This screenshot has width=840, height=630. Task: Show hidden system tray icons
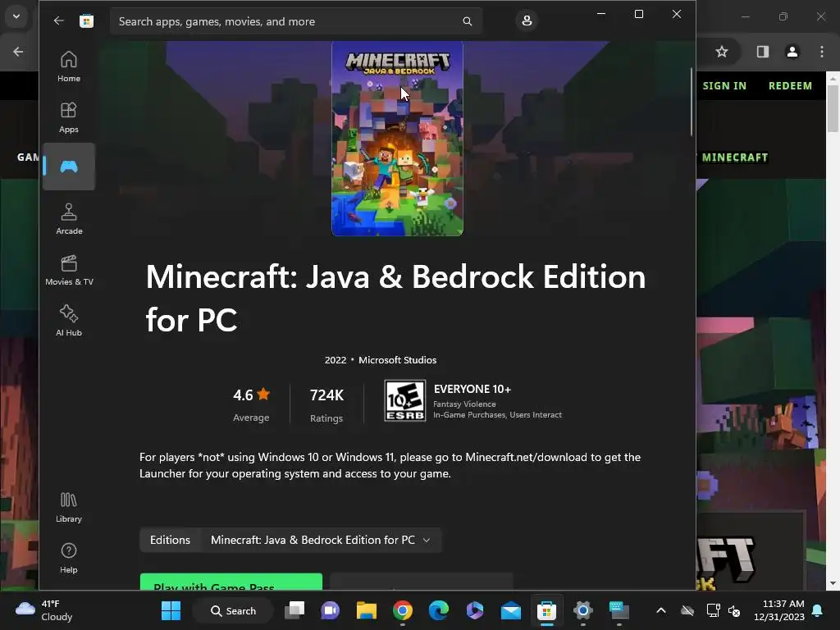(661, 610)
